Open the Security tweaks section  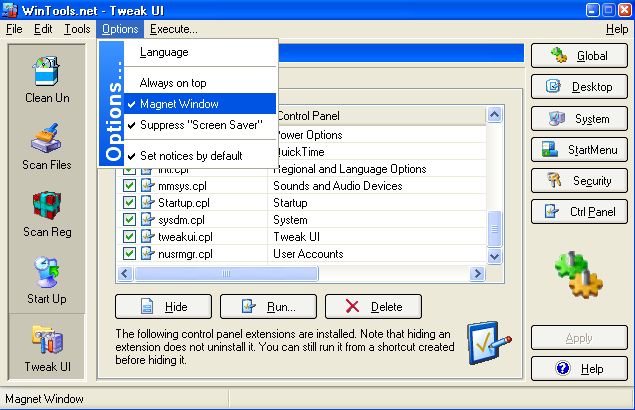[x=579, y=181]
